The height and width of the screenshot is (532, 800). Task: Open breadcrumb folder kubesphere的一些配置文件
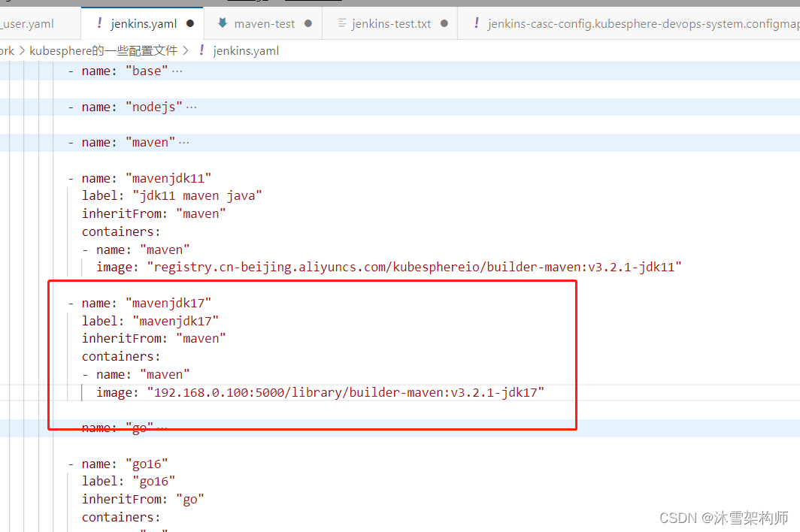(x=104, y=50)
